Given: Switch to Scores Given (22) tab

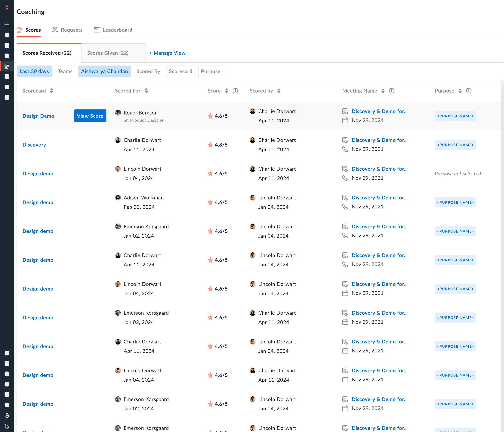Looking at the screenshot, I should 108,53.
